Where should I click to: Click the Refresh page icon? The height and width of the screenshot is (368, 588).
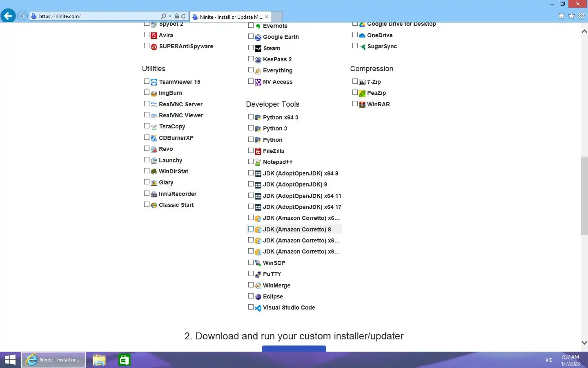[x=183, y=16]
